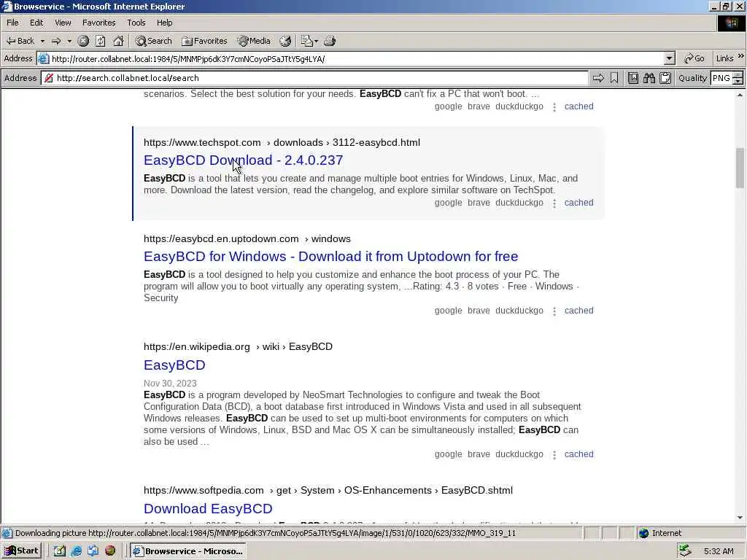Stop page loading with the Stop icon
The width and height of the screenshot is (747, 560).
pos(83,41)
